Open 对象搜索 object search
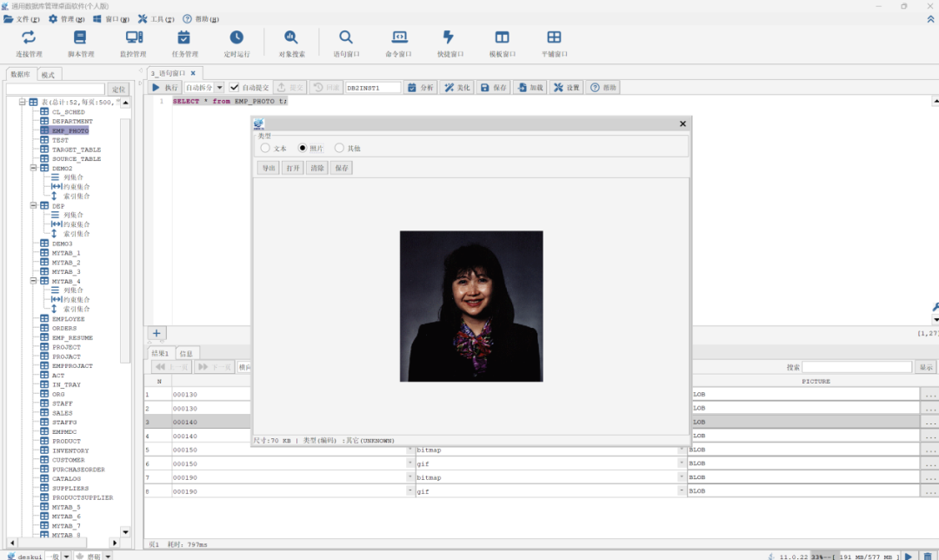 coord(291,43)
